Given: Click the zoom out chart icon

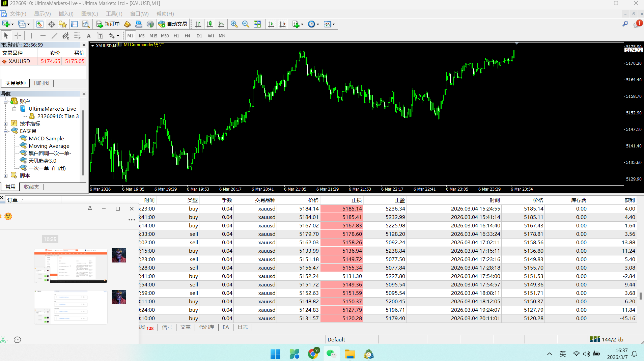Looking at the screenshot, I should pyautogui.click(x=246, y=24).
